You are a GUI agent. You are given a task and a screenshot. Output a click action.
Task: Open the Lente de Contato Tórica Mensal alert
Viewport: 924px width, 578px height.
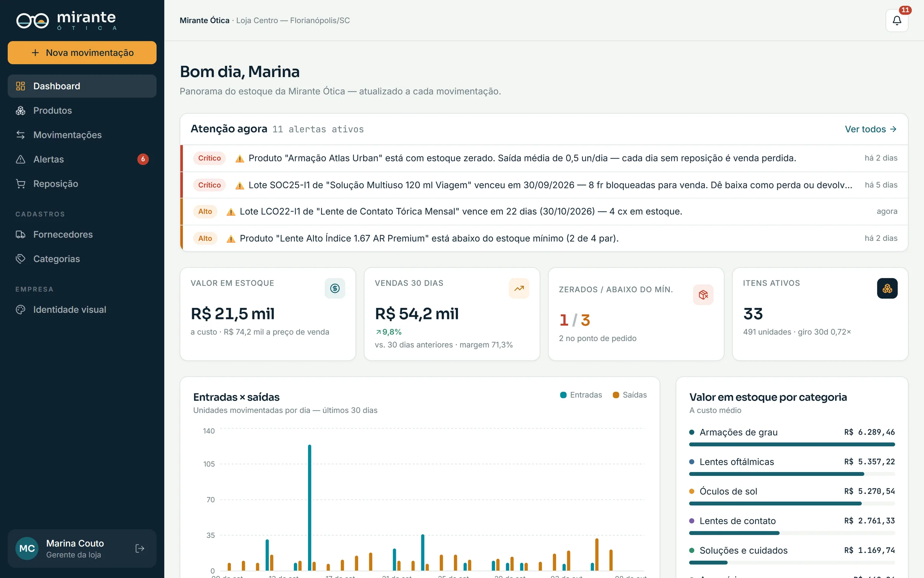click(x=544, y=212)
